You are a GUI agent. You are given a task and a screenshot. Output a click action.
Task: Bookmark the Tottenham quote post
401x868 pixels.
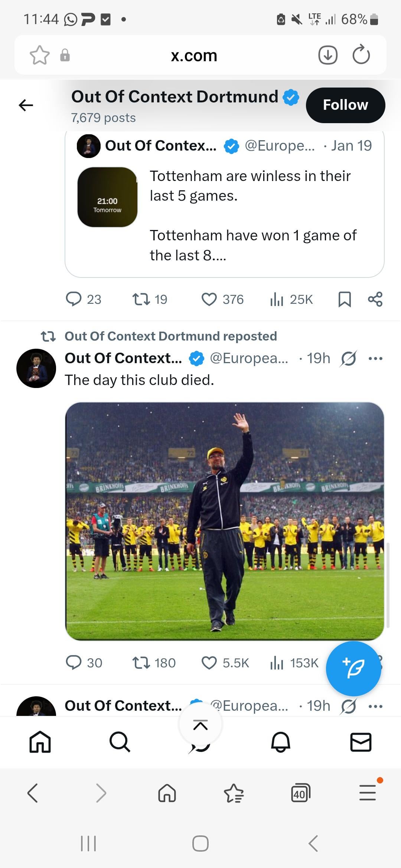point(345,299)
